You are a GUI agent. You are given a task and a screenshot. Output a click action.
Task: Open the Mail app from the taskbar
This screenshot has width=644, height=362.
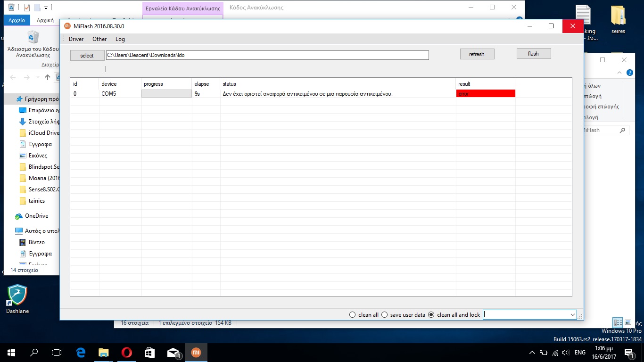173,352
